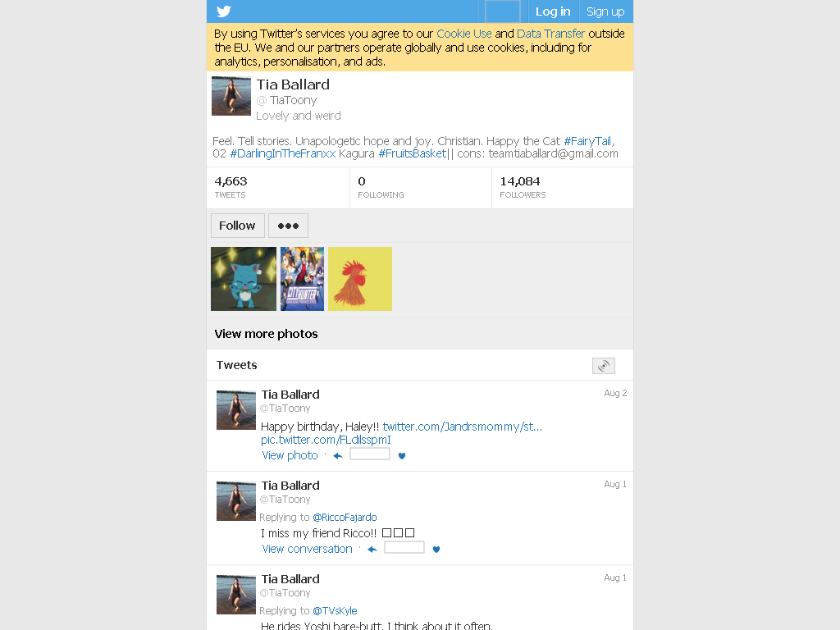Select the @TiaToony handle in profile header
The width and height of the screenshot is (840, 630).
click(286, 100)
